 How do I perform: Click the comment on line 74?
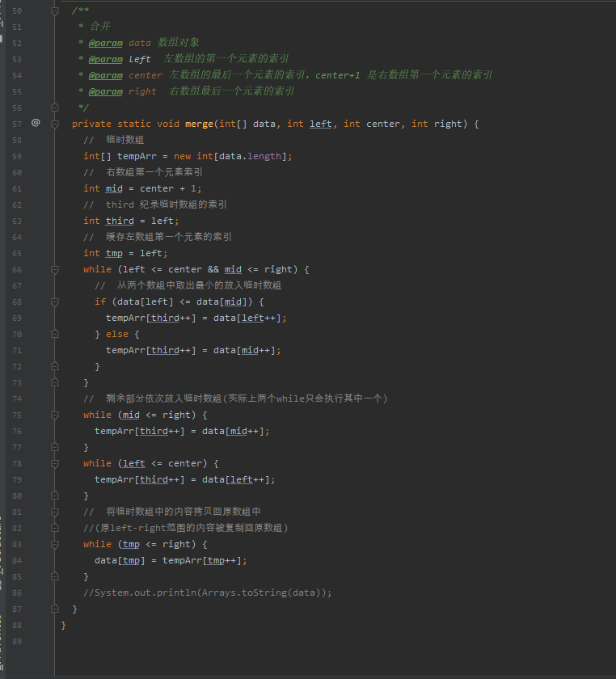pos(235,399)
